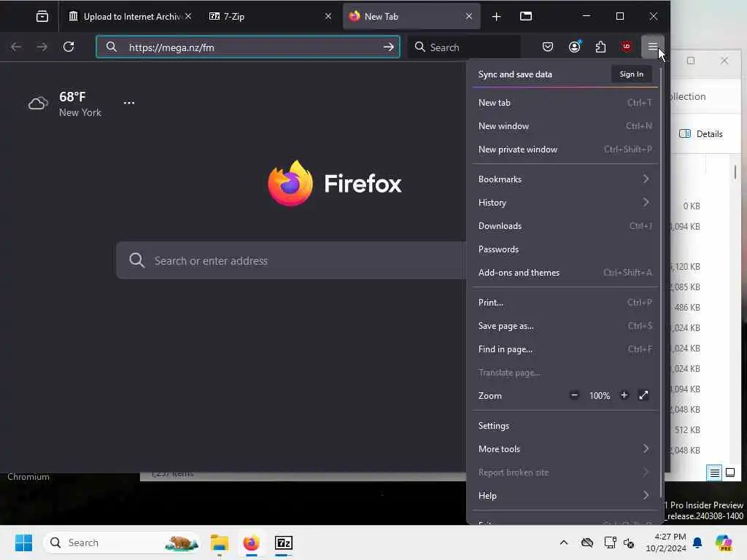Open the Firefox account icon
The height and width of the screenshot is (560, 747).
click(575, 47)
